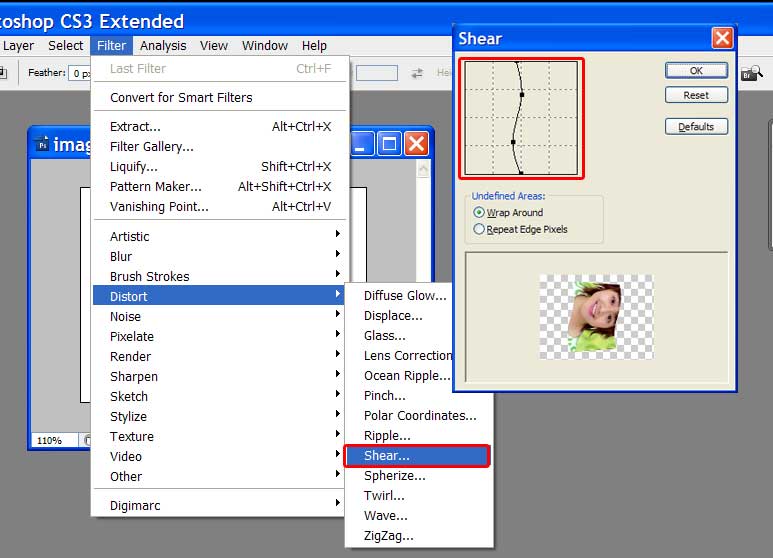Expand the Blur filter submenu
773x558 pixels.
point(220,256)
